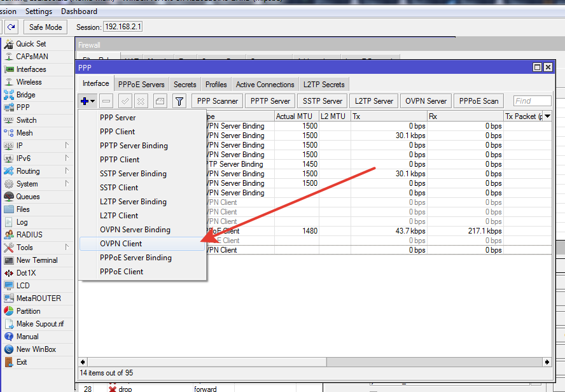Click the PPPoE Scan button
This screenshot has width=565, height=392.
pyautogui.click(x=479, y=101)
